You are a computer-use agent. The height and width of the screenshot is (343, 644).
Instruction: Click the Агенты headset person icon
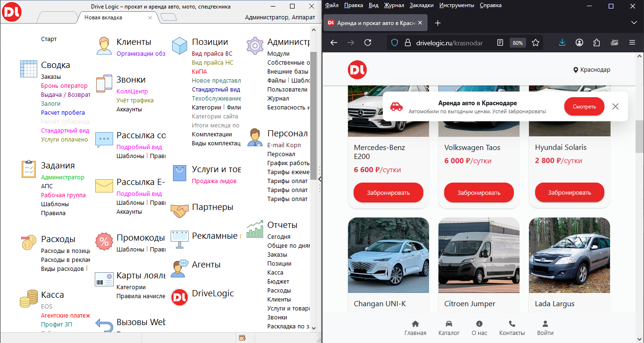180,268
